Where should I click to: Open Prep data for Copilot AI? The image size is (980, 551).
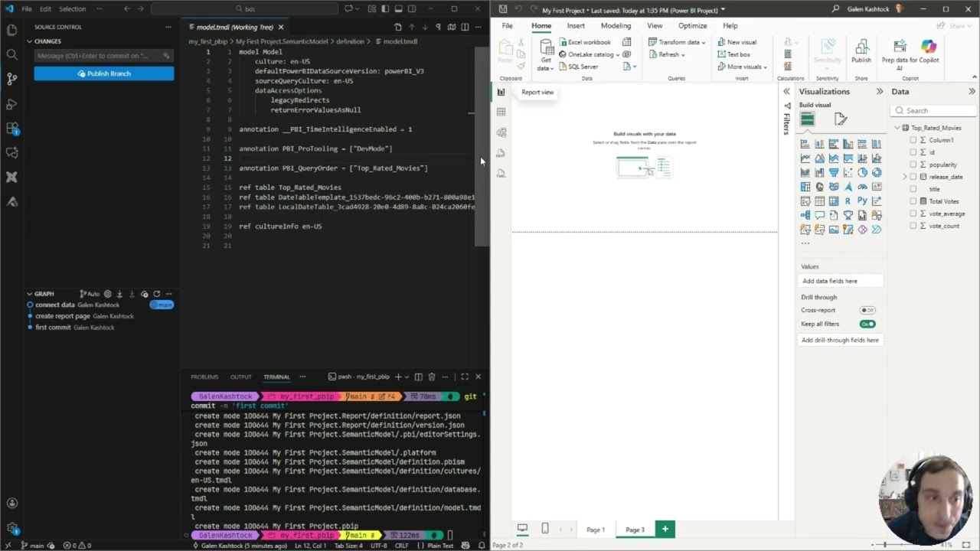coord(910,54)
